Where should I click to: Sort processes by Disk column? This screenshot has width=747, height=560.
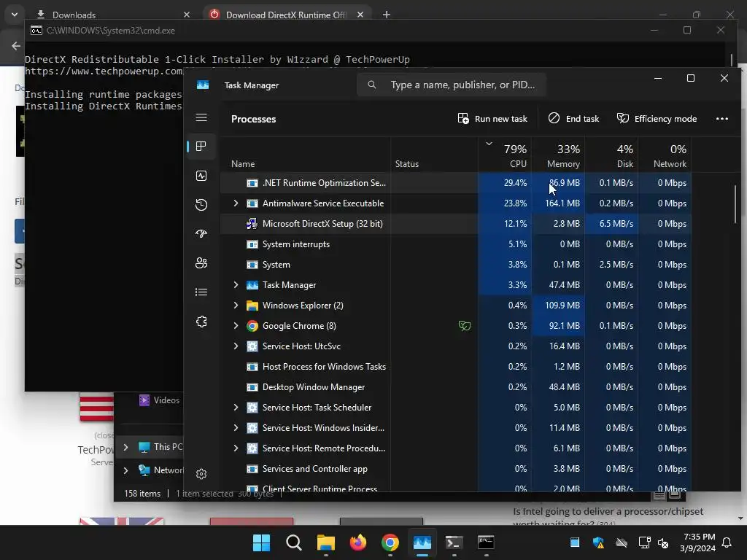(612, 155)
